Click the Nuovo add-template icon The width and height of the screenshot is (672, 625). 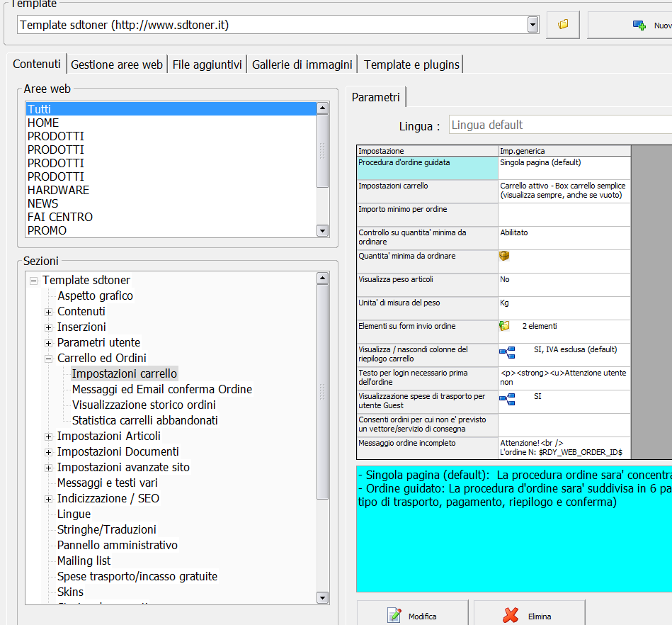click(x=639, y=26)
